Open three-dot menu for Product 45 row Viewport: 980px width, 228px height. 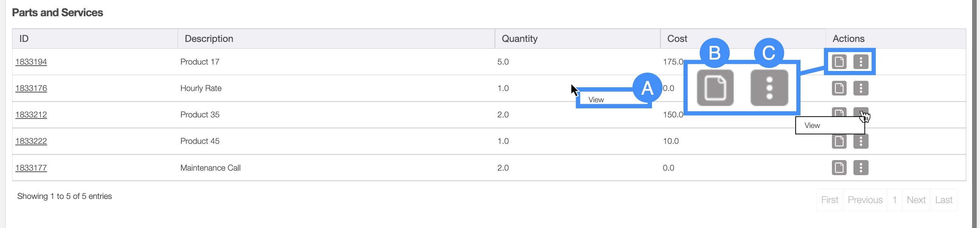coord(861,141)
